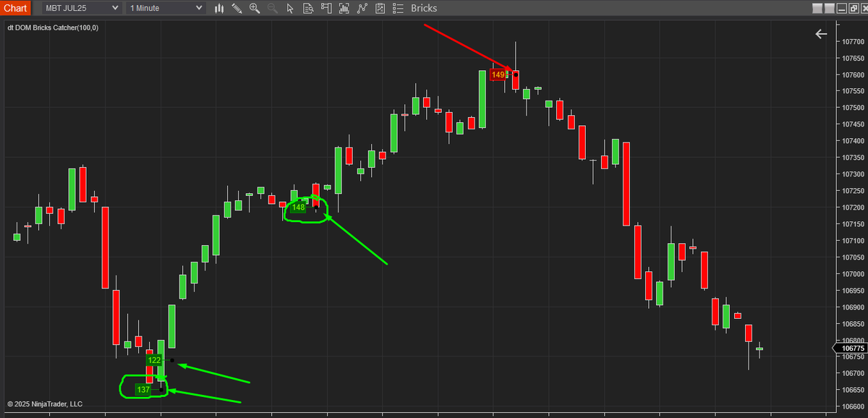Minimize the chart window
The image size is (868, 418).
(843, 9)
